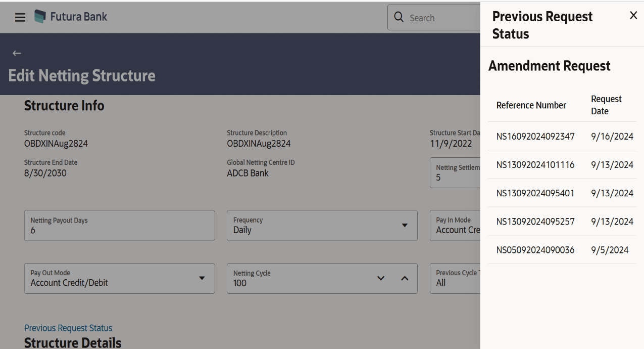Increase Netting Cycle with up chevron
Screen dimensions: 644x349
click(405, 278)
